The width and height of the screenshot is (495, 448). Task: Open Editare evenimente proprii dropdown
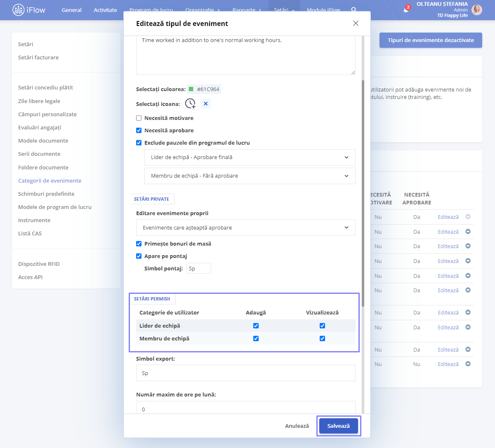tap(246, 228)
